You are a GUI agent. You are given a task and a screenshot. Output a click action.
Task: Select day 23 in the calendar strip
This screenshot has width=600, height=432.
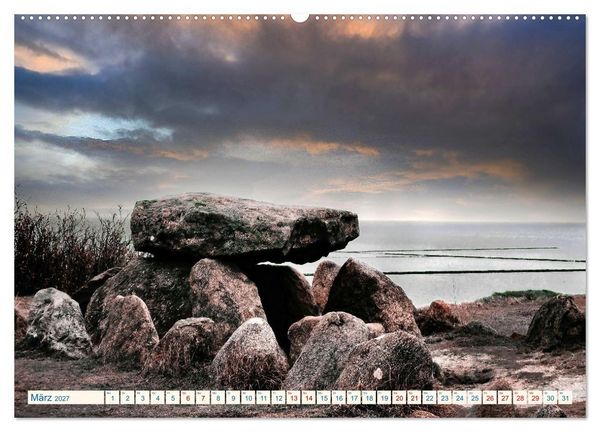coord(445,397)
